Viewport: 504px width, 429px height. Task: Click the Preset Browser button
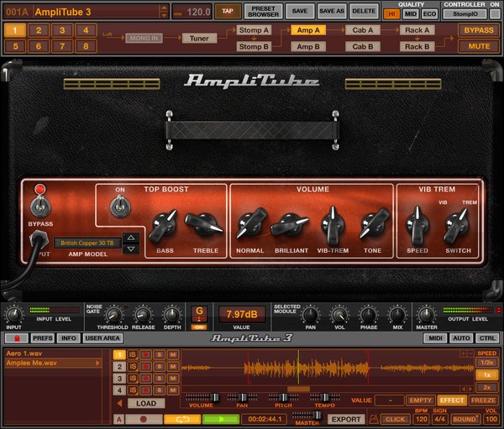pos(263,11)
